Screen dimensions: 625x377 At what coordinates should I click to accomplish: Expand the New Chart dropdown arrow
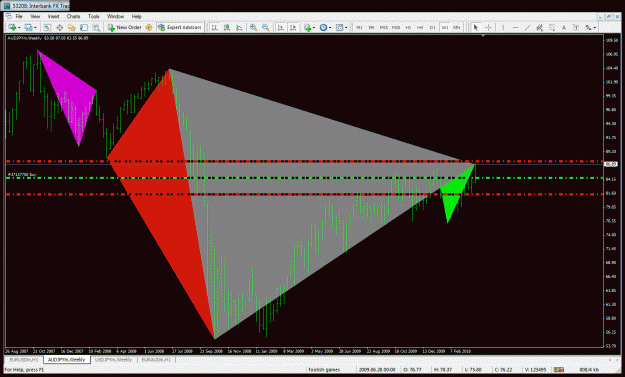point(19,27)
